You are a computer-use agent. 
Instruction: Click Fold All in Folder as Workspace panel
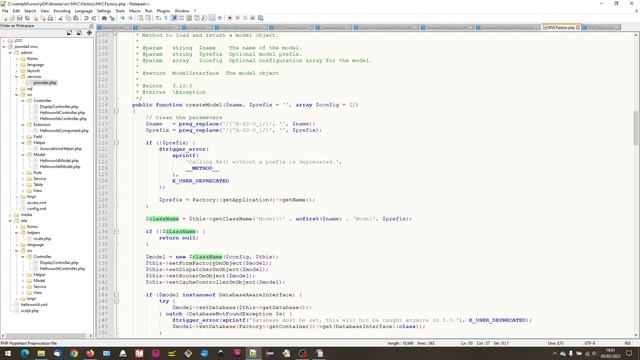[79, 32]
